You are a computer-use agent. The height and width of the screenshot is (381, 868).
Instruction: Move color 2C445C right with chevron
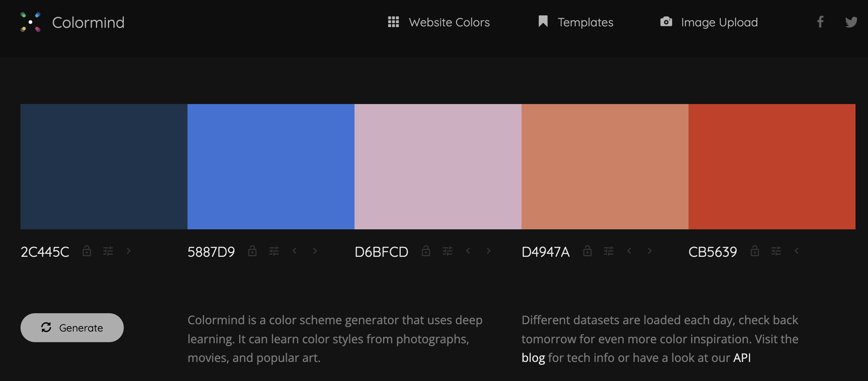pyautogui.click(x=129, y=251)
